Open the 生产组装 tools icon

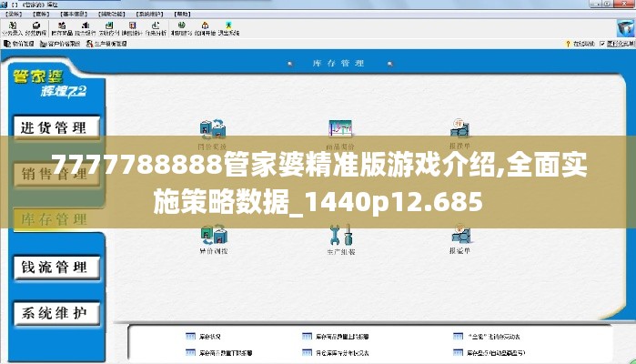click(x=340, y=240)
